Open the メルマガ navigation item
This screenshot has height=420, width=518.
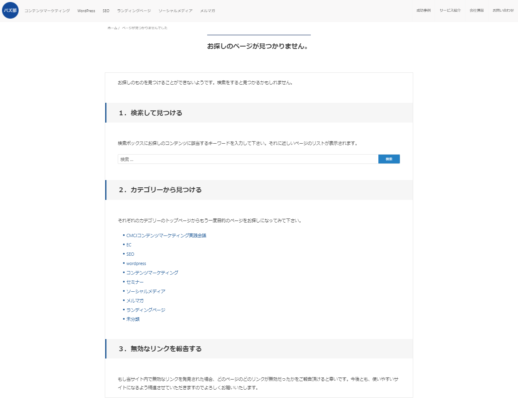click(x=208, y=11)
